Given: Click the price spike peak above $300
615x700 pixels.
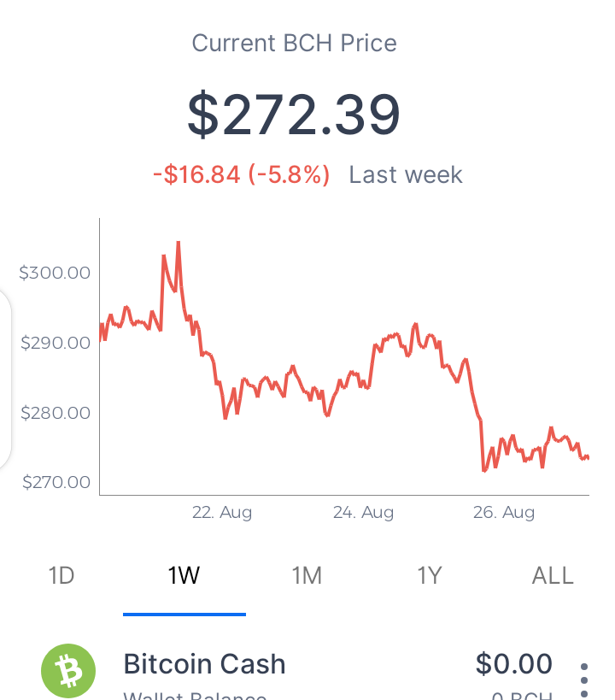Looking at the screenshot, I should (x=178, y=244).
